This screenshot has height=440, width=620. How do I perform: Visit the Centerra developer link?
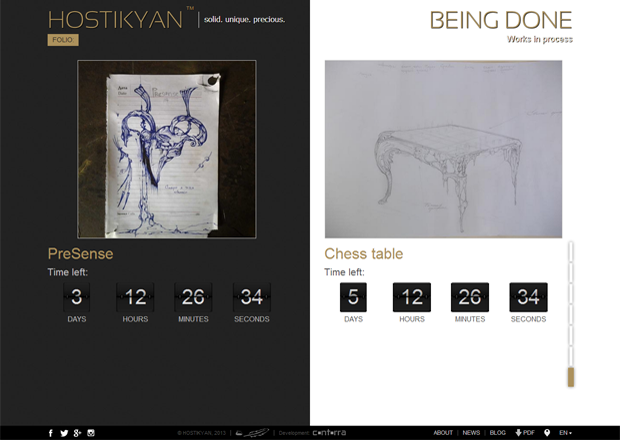[x=329, y=433]
